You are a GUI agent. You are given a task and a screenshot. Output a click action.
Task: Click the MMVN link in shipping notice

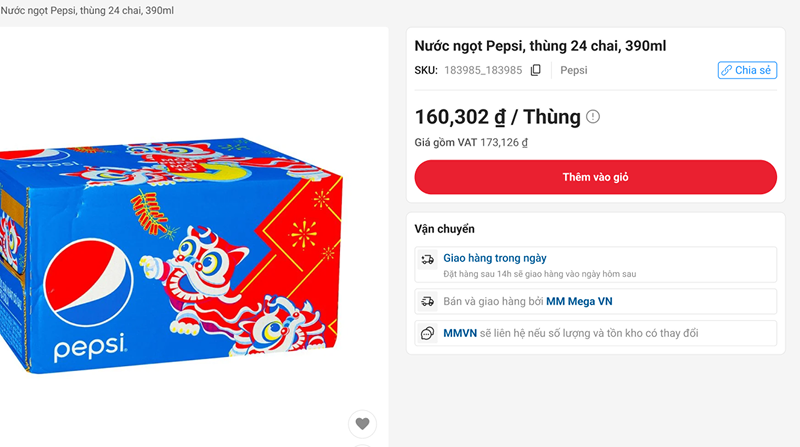coord(457,333)
